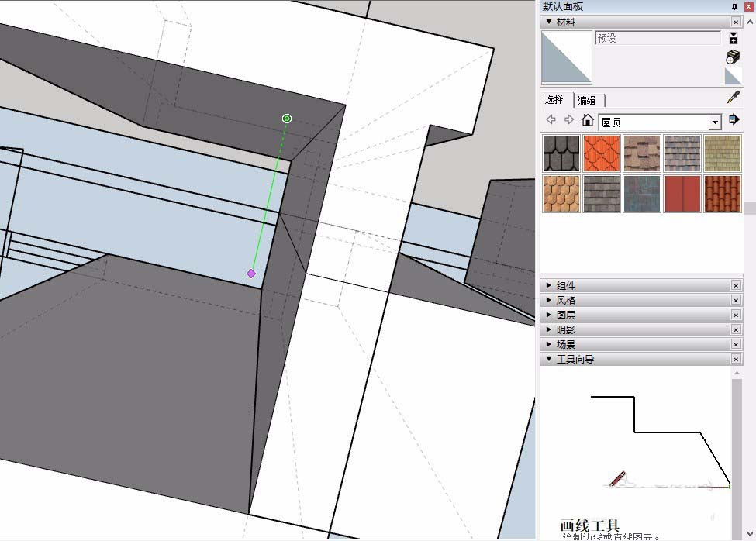Go to materials home (in model)

pos(588,120)
